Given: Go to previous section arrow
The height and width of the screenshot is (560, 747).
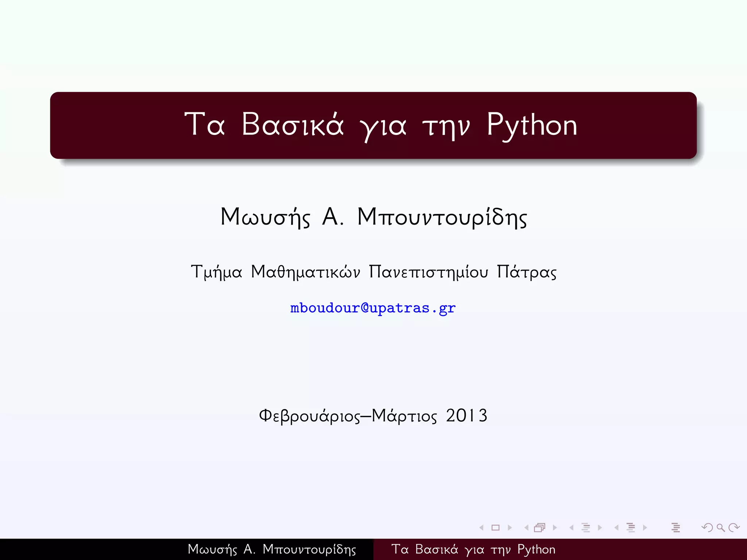Looking at the screenshot, I should (x=616, y=528).
